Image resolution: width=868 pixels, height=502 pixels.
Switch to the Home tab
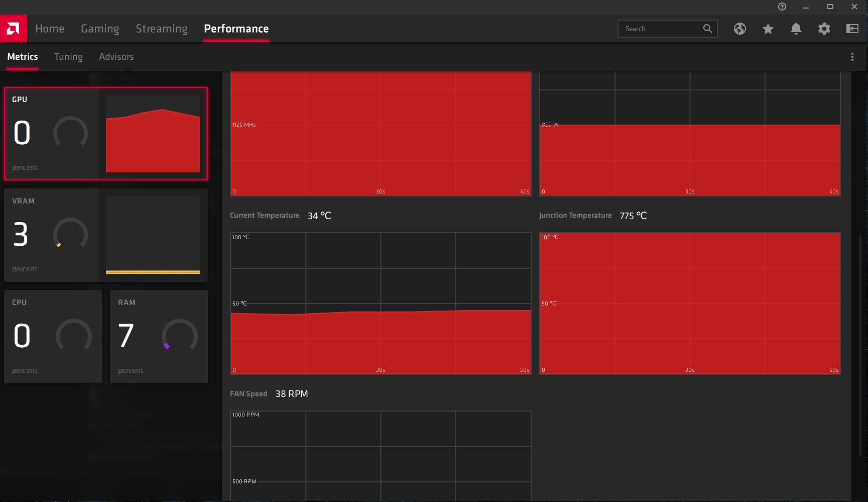click(x=50, y=29)
